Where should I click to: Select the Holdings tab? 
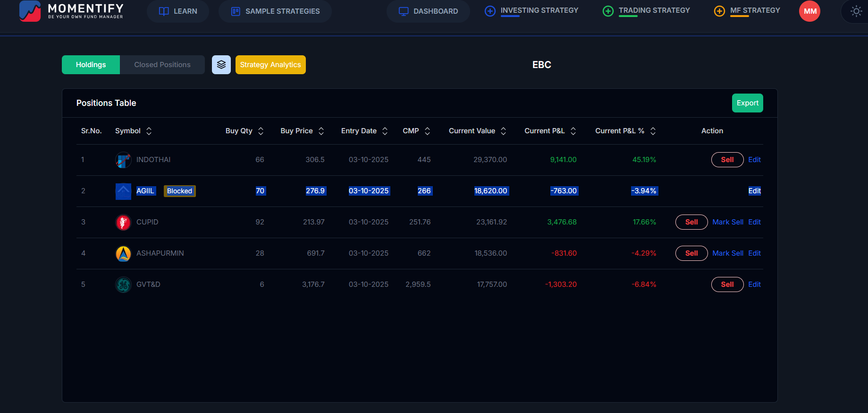(x=91, y=65)
